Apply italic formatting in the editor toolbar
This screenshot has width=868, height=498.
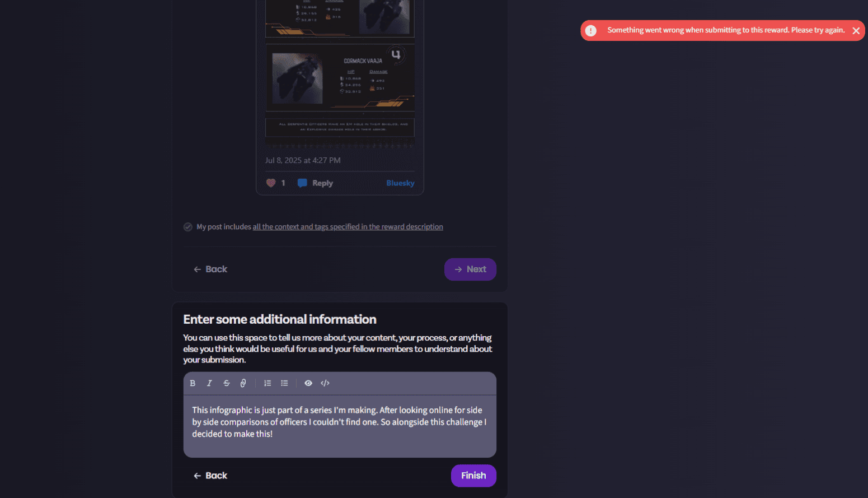209,383
